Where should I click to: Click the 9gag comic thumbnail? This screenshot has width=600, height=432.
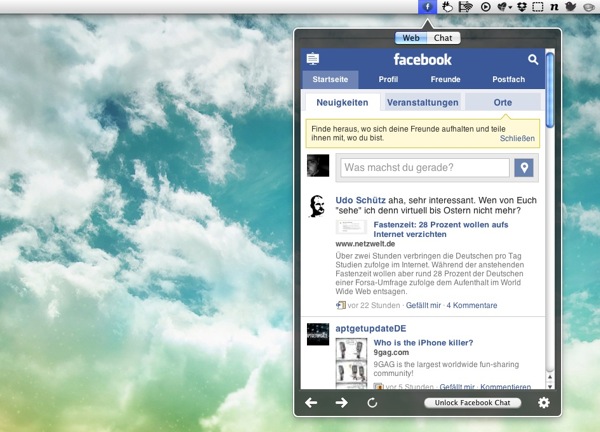point(351,364)
